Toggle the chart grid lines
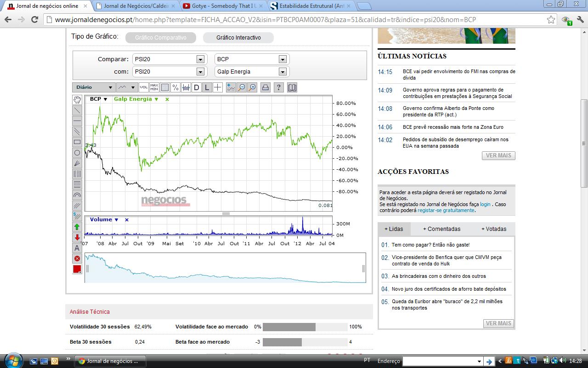This screenshot has height=368, width=588. point(165,87)
